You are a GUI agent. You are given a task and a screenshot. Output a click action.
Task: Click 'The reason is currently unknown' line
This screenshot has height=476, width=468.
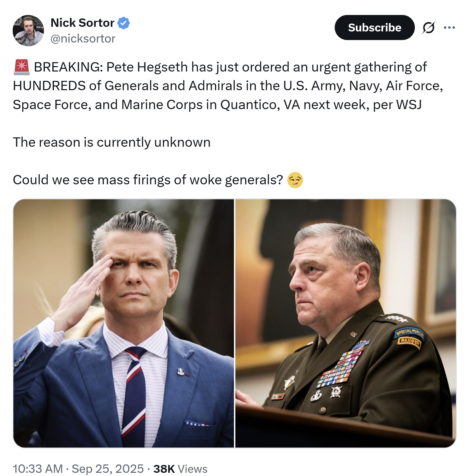(x=112, y=142)
